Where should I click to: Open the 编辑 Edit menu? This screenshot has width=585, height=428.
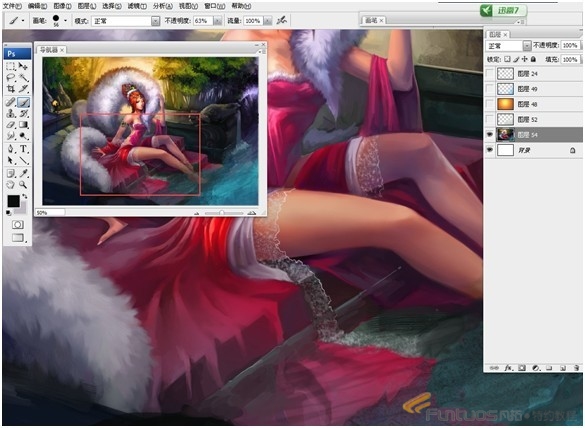pyautogui.click(x=37, y=6)
